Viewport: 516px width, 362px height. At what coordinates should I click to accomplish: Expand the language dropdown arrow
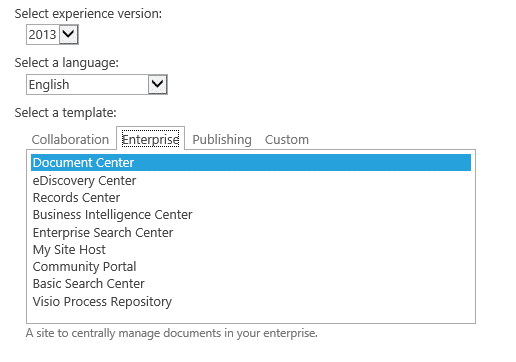[158, 84]
